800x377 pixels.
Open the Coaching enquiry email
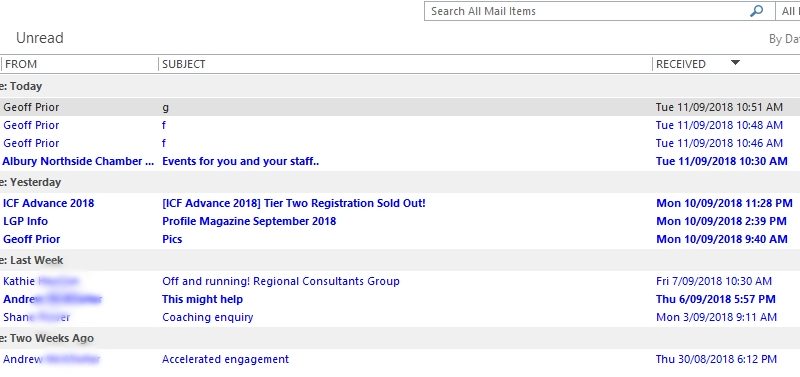[400, 317]
